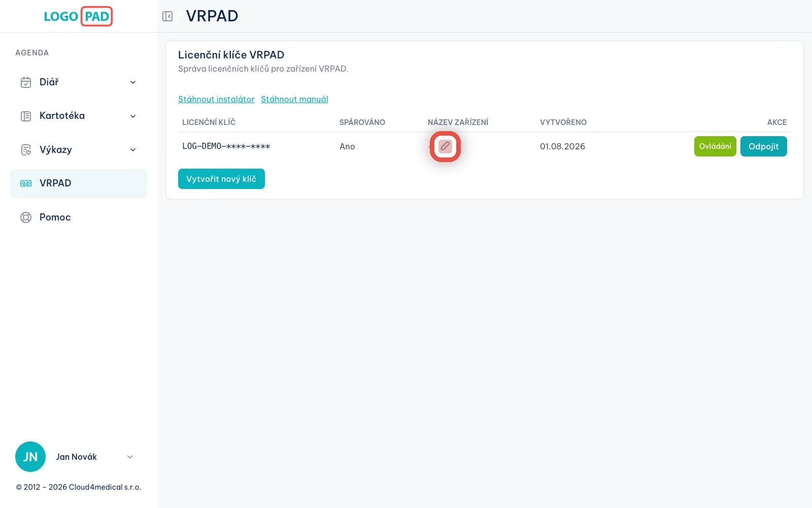The height and width of the screenshot is (508, 812).
Task: Click the pencil edit device name icon
Action: pos(445,146)
